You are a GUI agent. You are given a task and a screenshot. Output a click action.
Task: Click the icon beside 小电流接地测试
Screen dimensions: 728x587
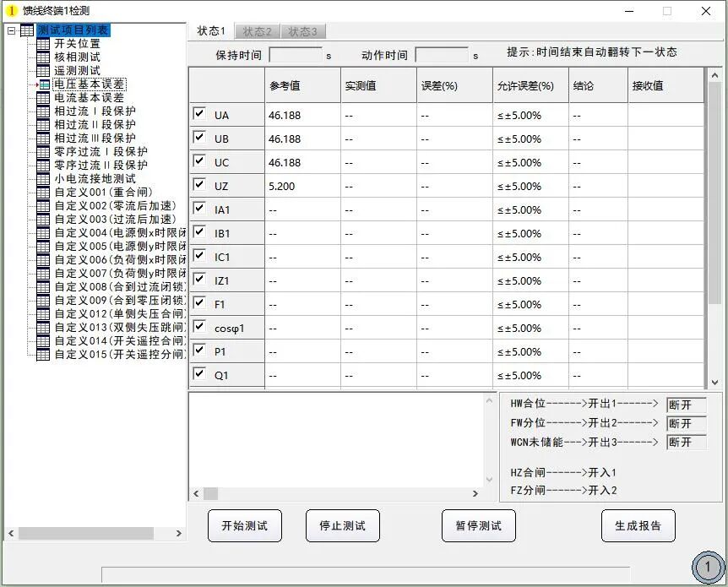coord(43,179)
